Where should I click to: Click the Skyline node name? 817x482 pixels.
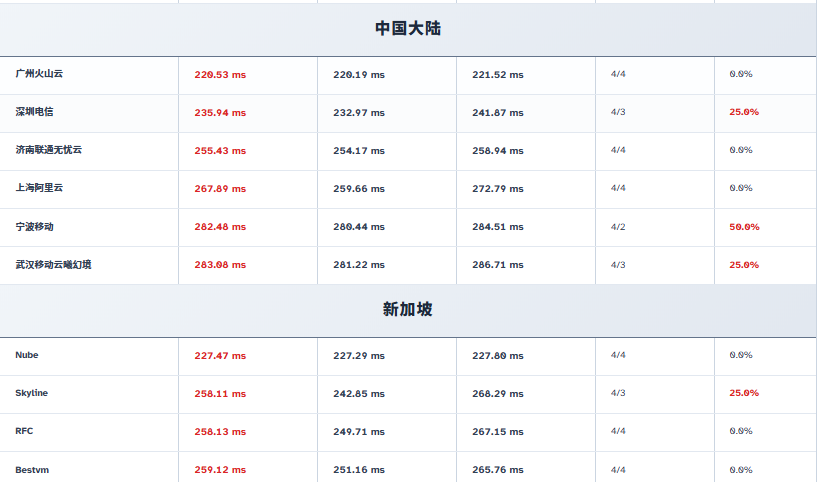pos(31,393)
